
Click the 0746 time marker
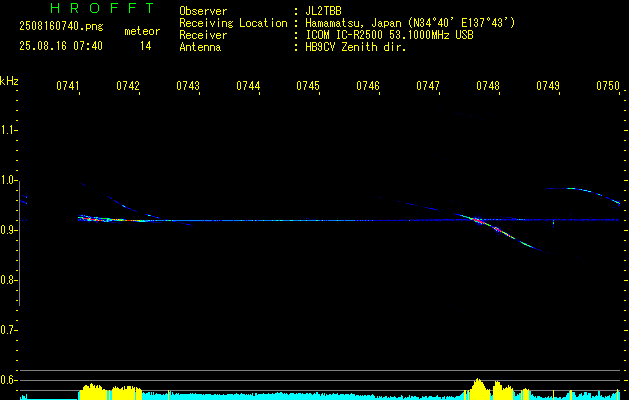click(x=368, y=86)
